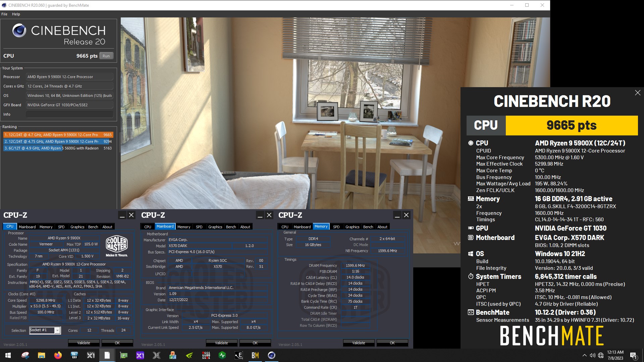Click the GFX Board field showing GeForce GT 1030
This screenshot has width=644, height=362.
[x=70, y=105]
